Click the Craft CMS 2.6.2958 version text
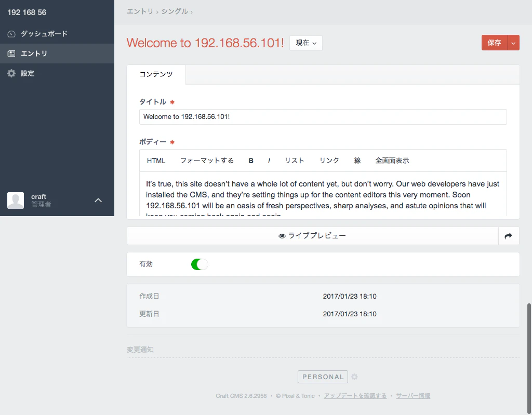 point(241,396)
